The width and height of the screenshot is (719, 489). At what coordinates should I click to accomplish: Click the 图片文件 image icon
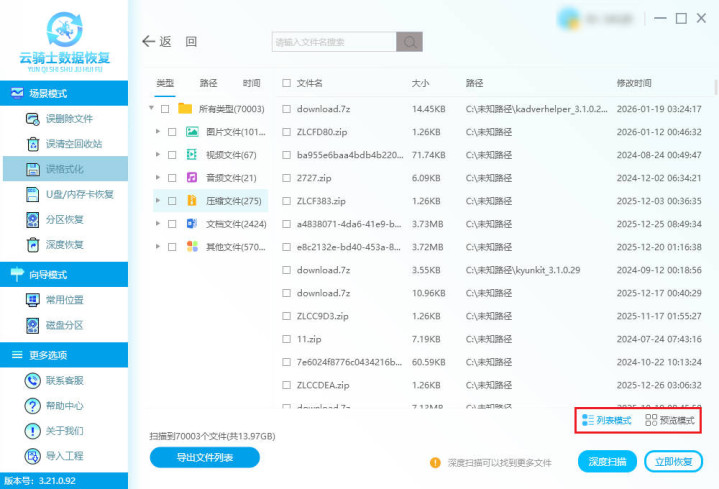pyautogui.click(x=192, y=132)
